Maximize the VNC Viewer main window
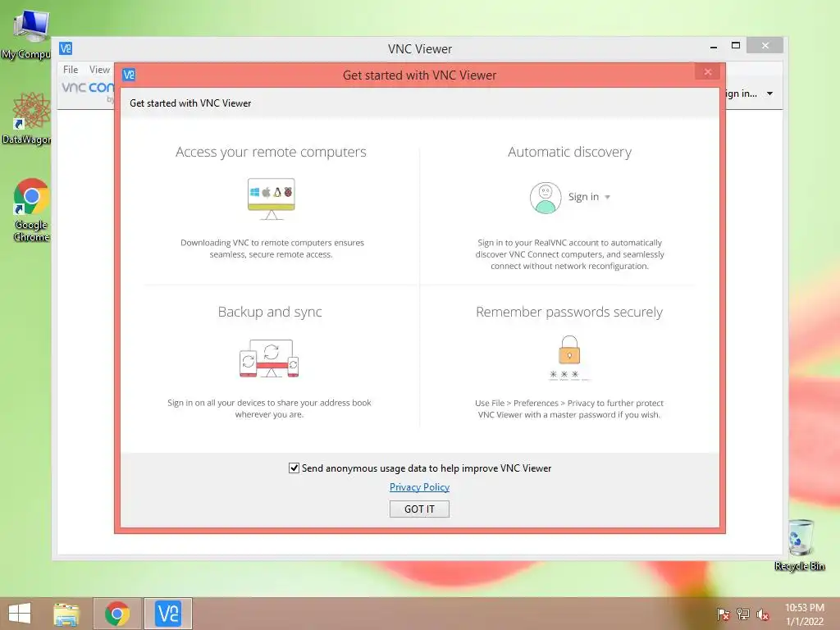The width and height of the screenshot is (840, 630). click(736, 46)
